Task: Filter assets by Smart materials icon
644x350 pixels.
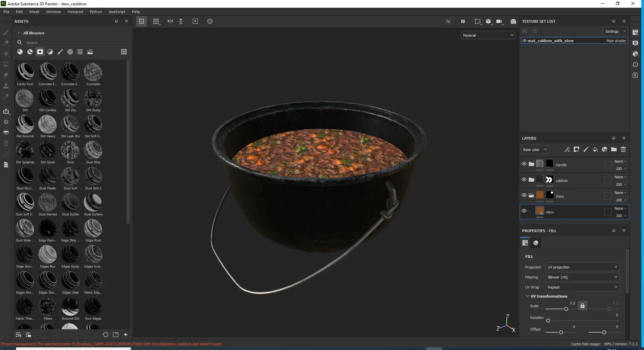Action: tap(30, 52)
